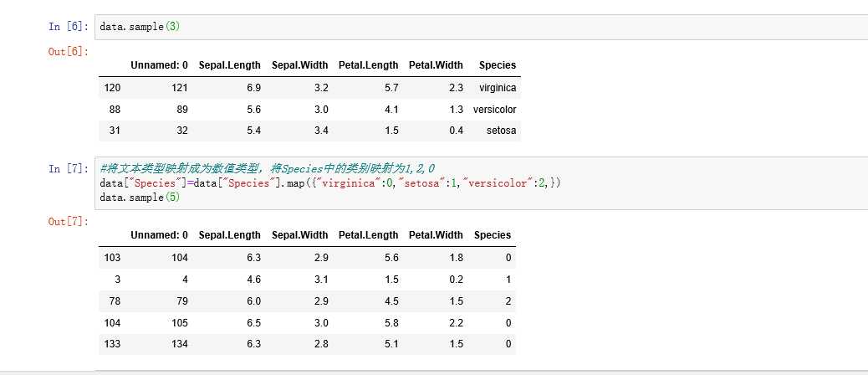The width and height of the screenshot is (868, 375).
Task: Select the In [7] prompt label
Action: pyautogui.click(x=69, y=168)
